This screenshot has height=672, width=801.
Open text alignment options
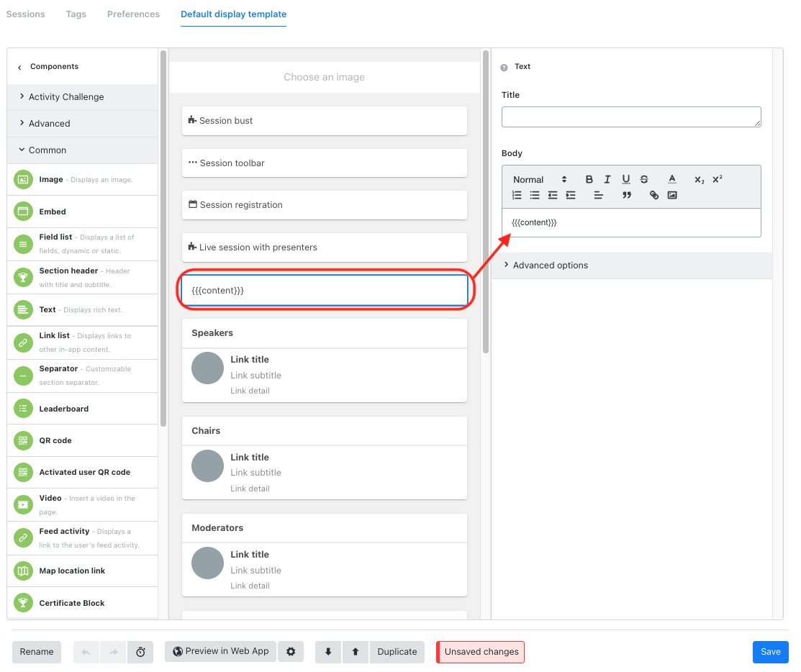[599, 195]
